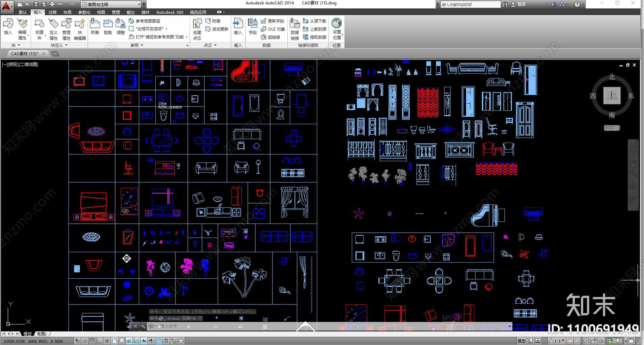Click 自动更新 (Auto Update) button

coord(217,29)
